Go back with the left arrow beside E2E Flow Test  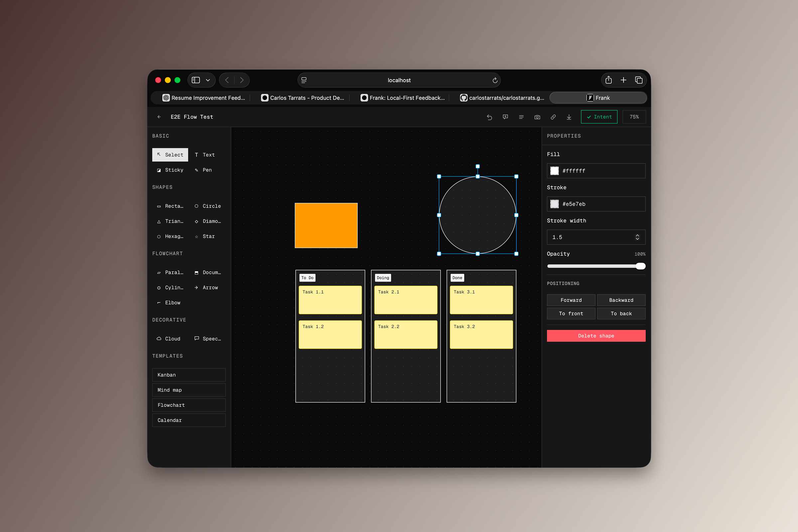(x=159, y=117)
